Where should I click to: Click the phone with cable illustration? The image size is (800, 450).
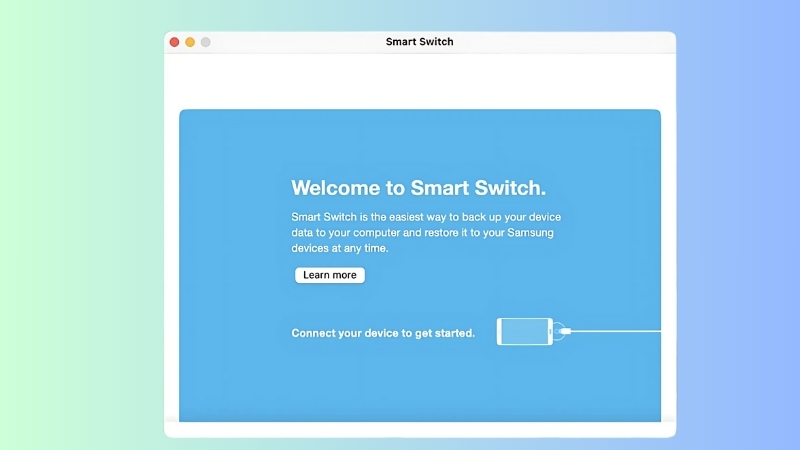point(579,332)
